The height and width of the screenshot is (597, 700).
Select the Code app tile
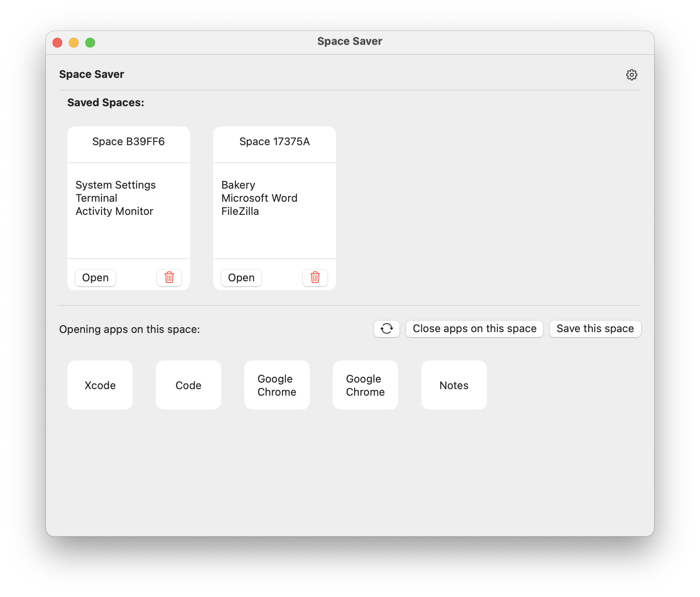pyautogui.click(x=188, y=385)
